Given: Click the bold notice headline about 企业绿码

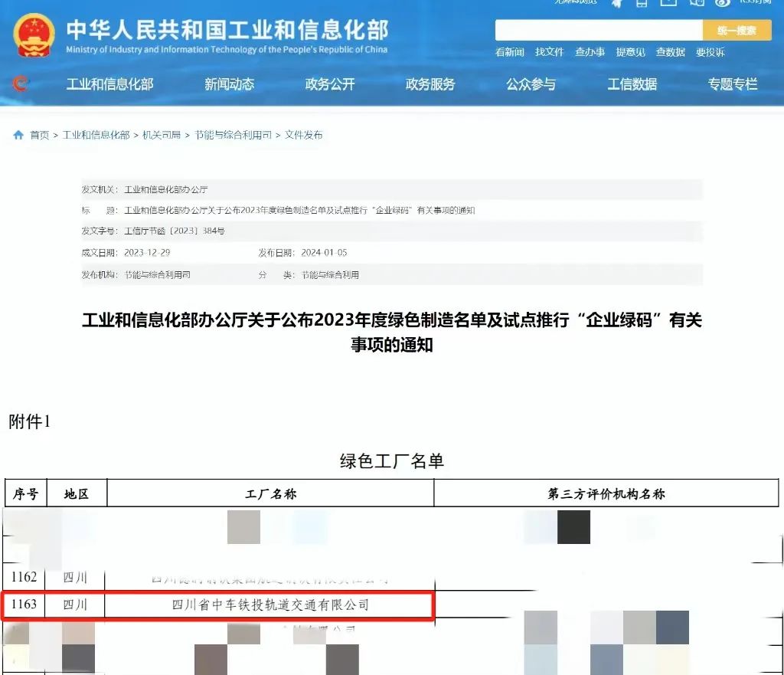Looking at the screenshot, I should tap(392, 333).
